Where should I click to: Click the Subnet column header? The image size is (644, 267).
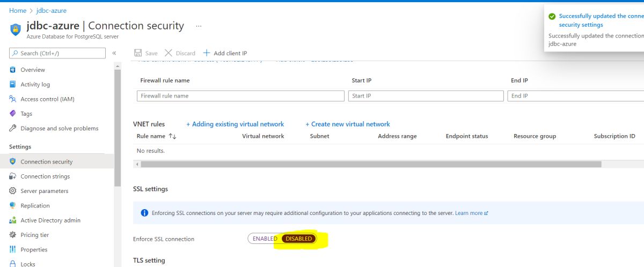click(320, 136)
